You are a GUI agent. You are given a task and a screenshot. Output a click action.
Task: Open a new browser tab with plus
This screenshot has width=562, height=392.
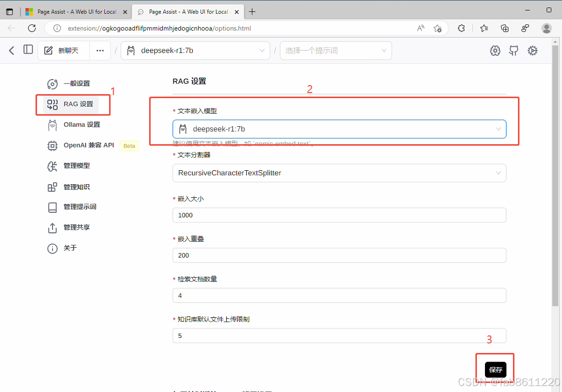click(x=252, y=12)
